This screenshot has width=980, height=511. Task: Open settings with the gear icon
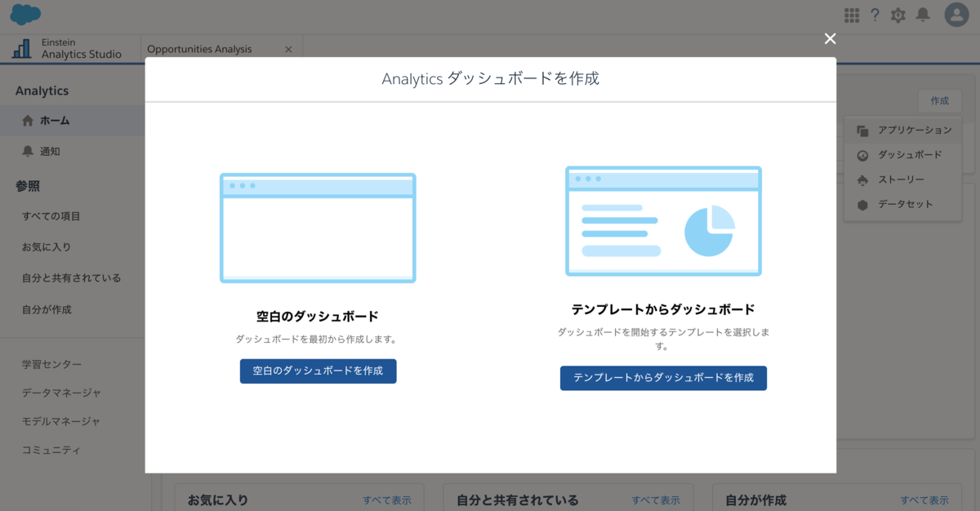pyautogui.click(x=898, y=15)
